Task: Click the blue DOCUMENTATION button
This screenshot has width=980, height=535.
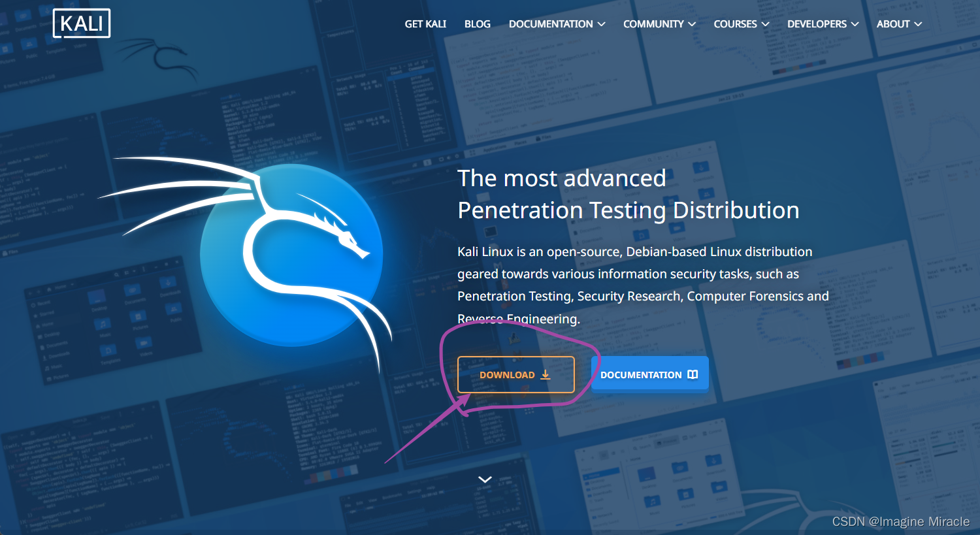Action: (650, 374)
